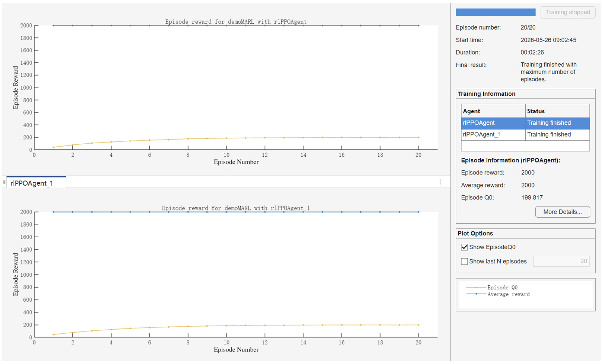
Task: Click the last N episodes number field
Action: [561, 261]
